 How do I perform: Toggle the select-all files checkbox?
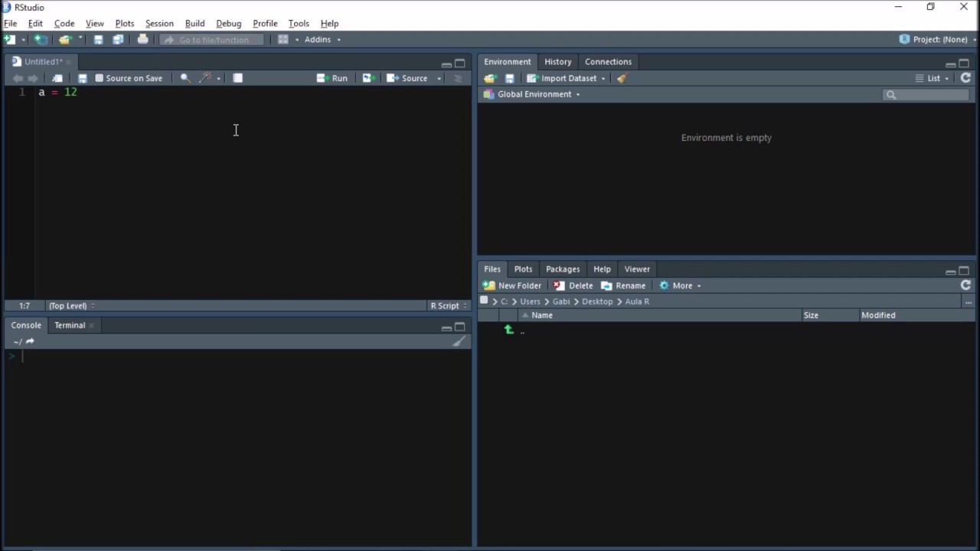click(484, 301)
